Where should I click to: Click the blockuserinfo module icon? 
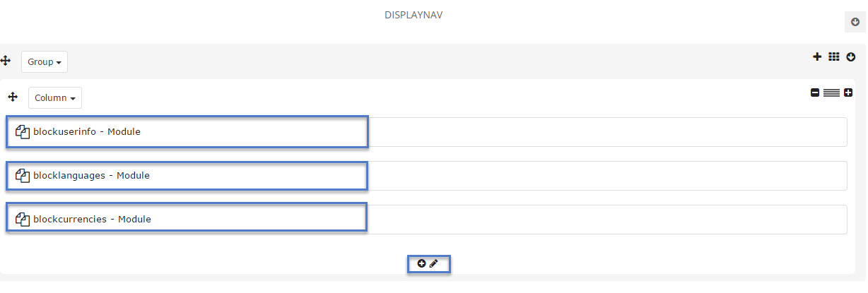[22, 131]
